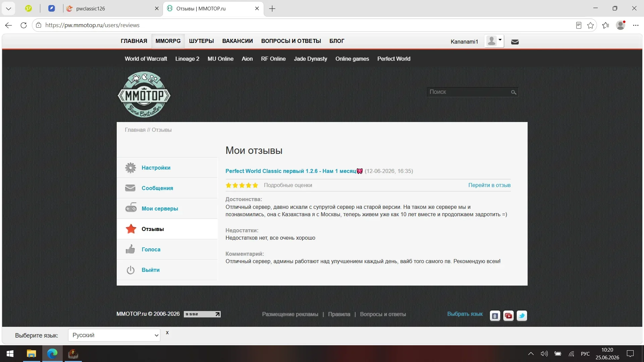Open the volume control in tray

(544, 354)
